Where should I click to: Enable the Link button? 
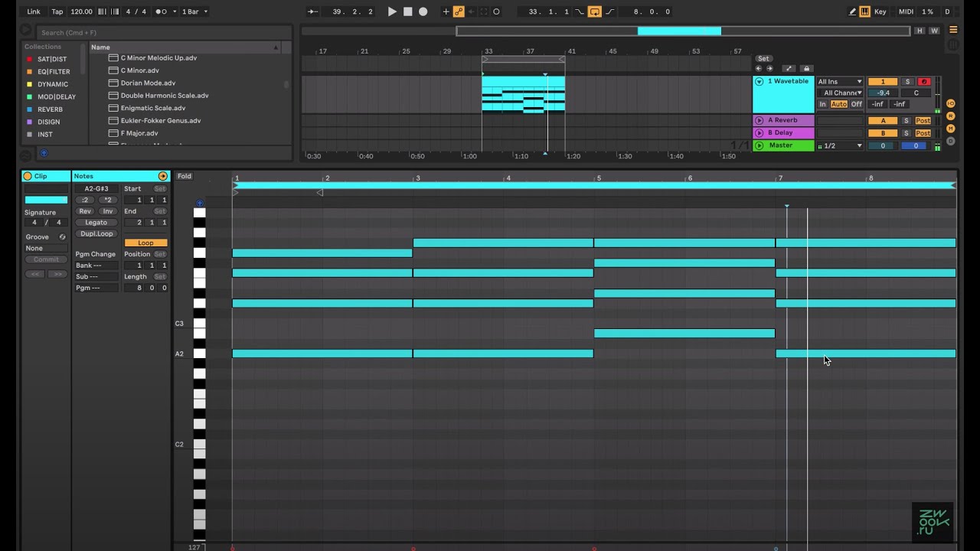[34, 11]
